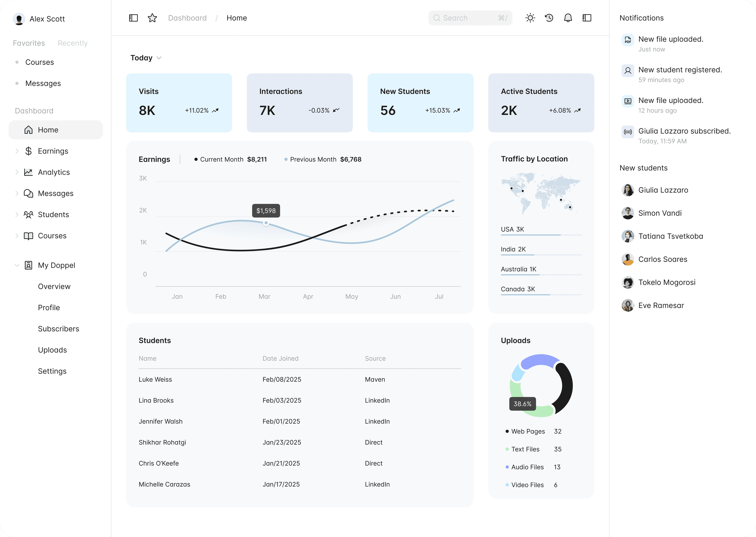Open Subscribers under My Doppel
This screenshot has height=537, width=756.
58,329
